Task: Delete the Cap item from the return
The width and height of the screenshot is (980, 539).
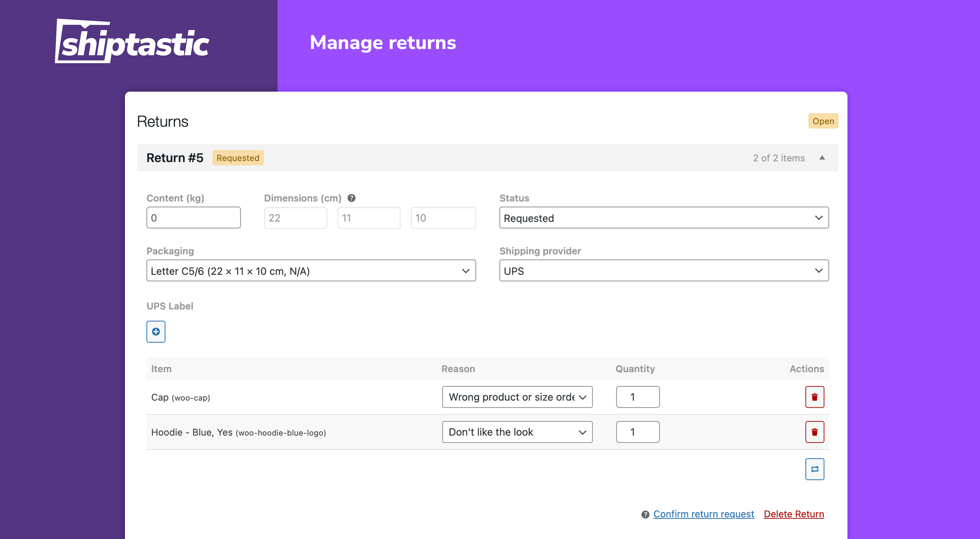Action: (815, 397)
